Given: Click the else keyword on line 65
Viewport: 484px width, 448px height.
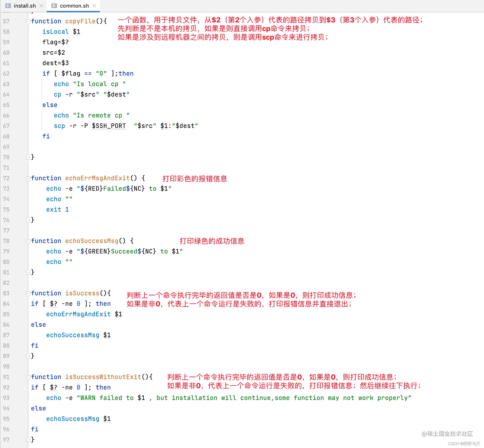Looking at the screenshot, I should (50, 105).
